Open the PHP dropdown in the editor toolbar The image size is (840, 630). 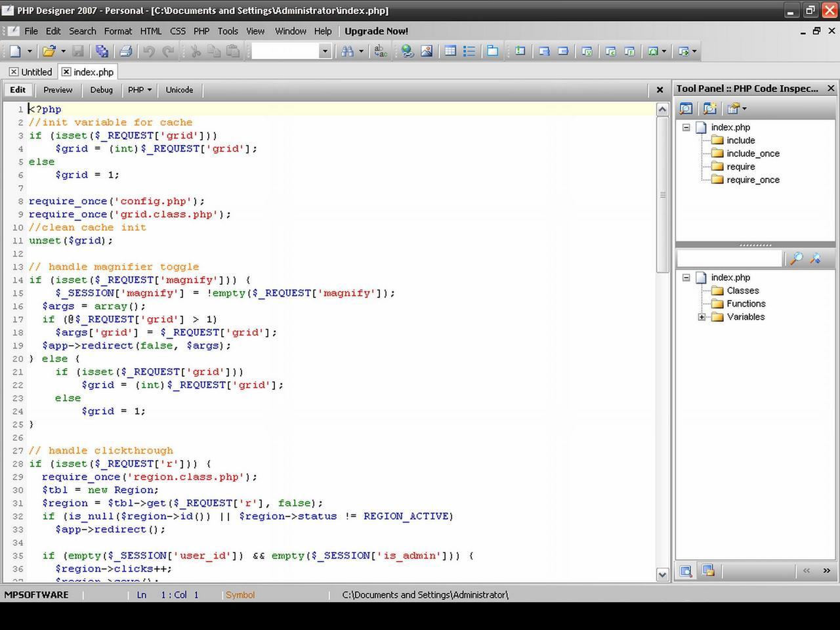(x=139, y=90)
